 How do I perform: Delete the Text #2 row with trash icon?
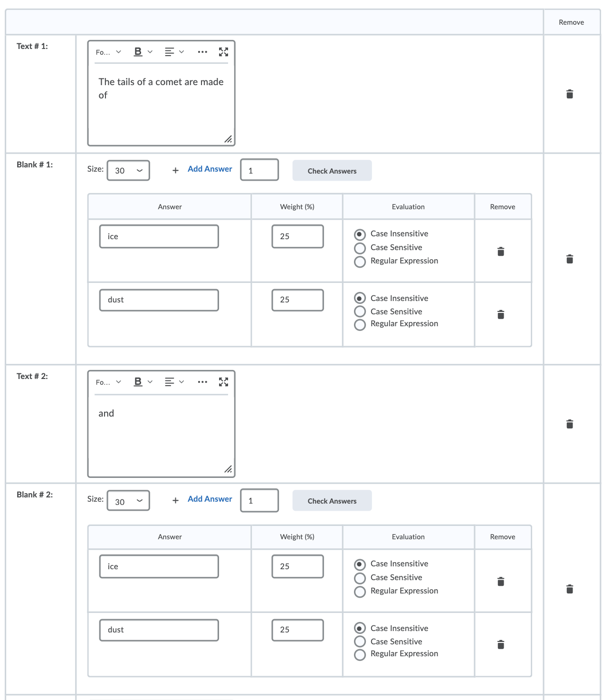(x=570, y=424)
